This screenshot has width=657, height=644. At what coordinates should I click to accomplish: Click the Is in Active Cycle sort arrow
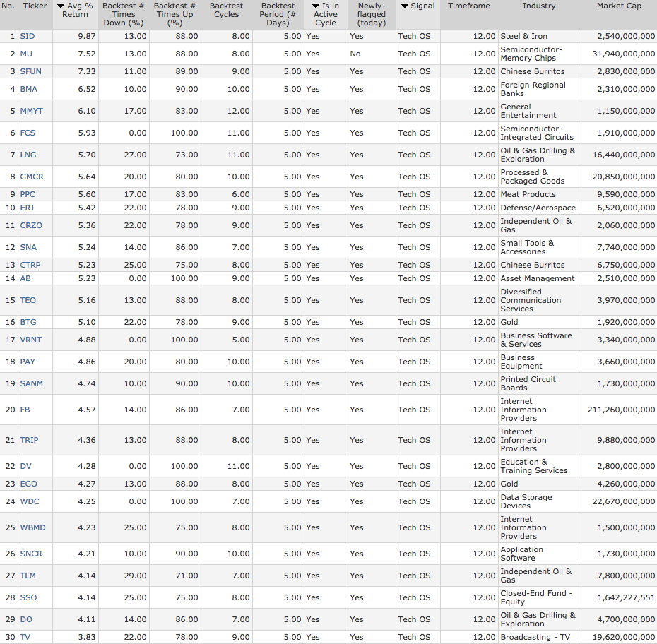[x=316, y=6]
